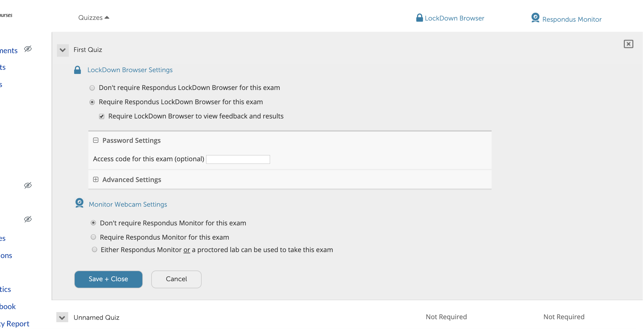
Task: Click the Monitor Webcam Settings link
Action: (128, 204)
